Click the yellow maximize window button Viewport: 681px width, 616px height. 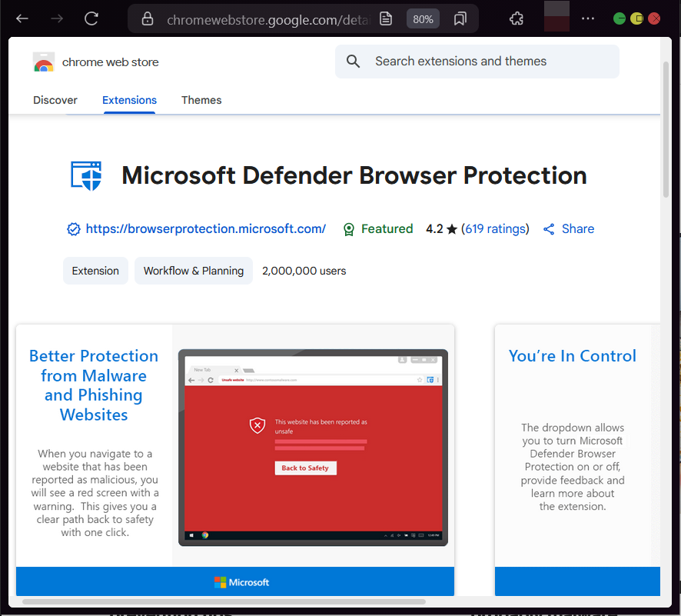tap(636, 18)
